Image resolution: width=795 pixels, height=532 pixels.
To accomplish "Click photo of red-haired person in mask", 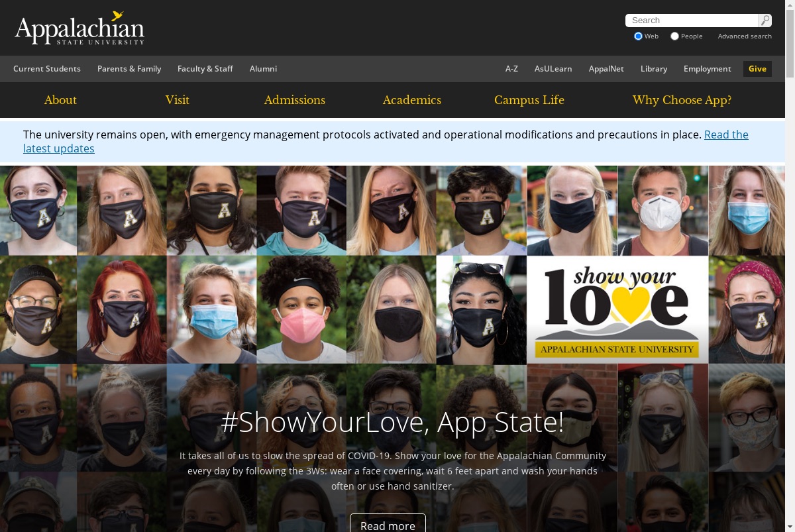I will coord(122,309).
